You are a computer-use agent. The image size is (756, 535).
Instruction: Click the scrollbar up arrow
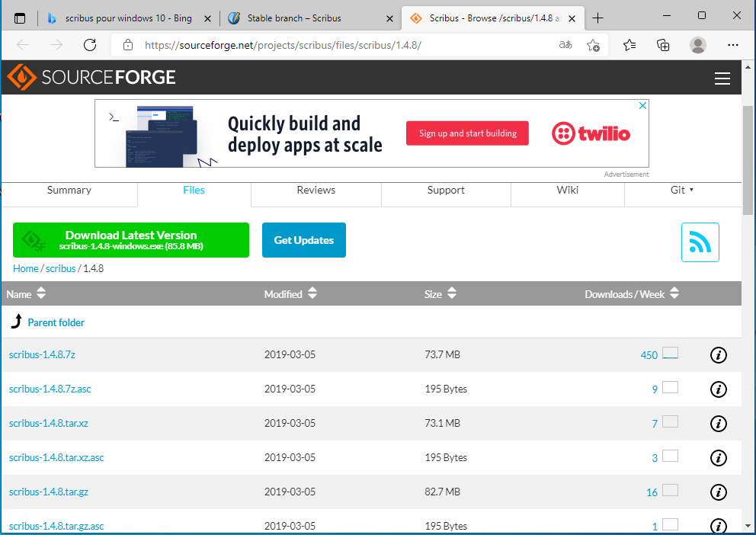coord(748,67)
